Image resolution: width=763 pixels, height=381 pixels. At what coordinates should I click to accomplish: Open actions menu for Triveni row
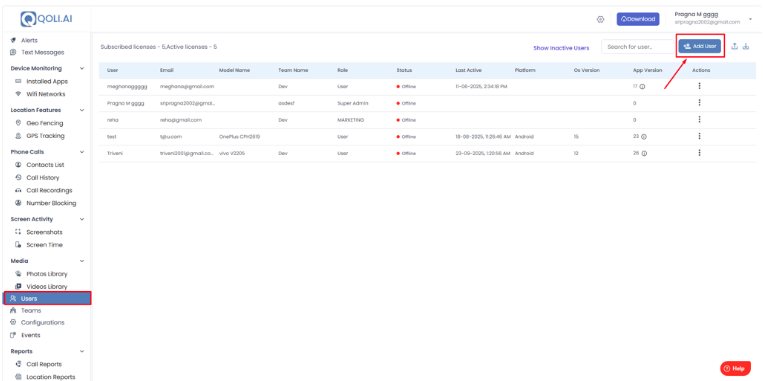click(699, 153)
